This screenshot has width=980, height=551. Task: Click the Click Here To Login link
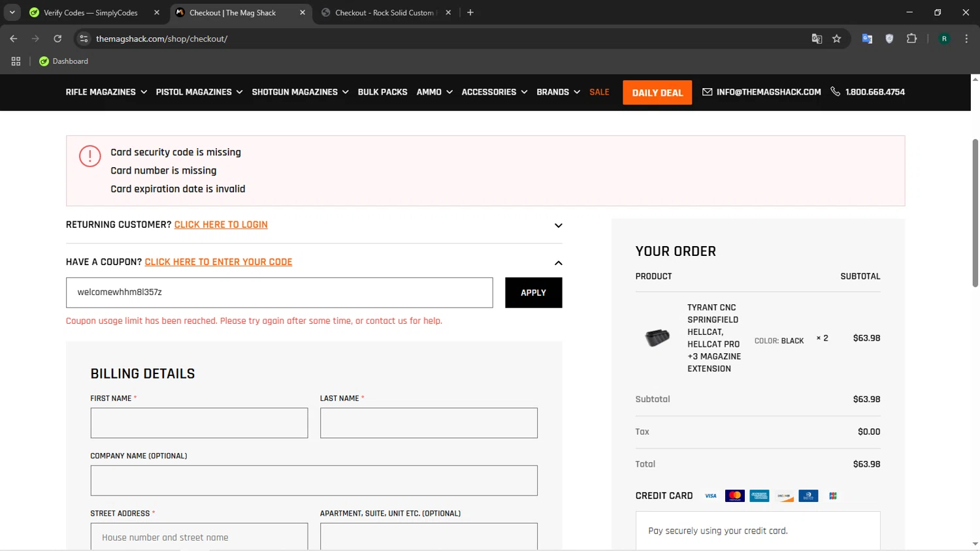(221, 225)
